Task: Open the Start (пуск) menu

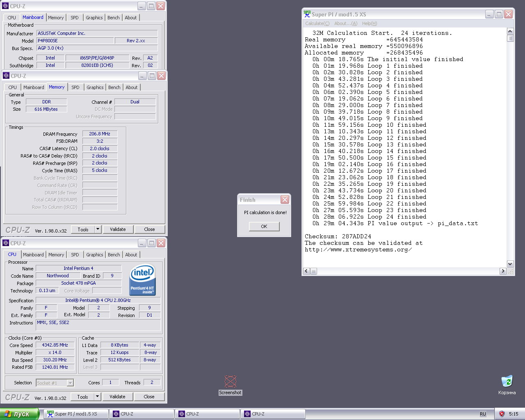Action: coord(19,414)
